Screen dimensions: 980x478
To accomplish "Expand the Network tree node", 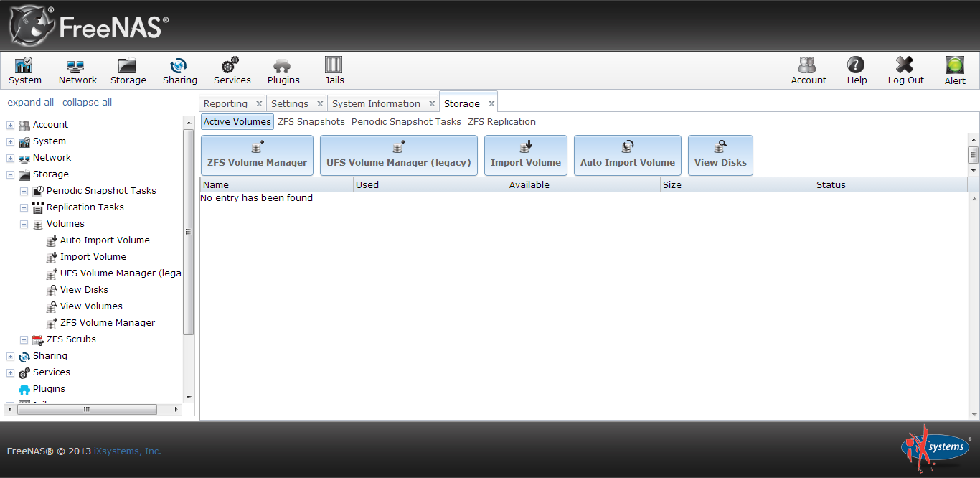I will point(11,159).
